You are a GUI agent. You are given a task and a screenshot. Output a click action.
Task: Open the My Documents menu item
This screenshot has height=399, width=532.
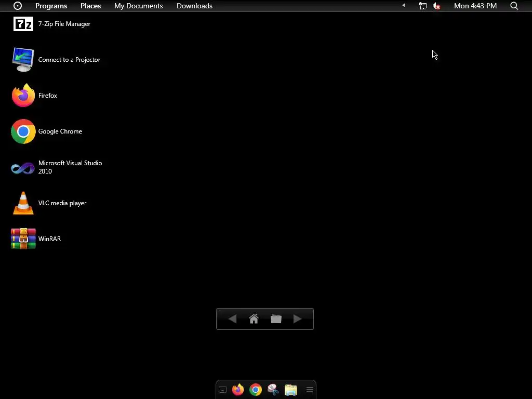[x=138, y=6]
